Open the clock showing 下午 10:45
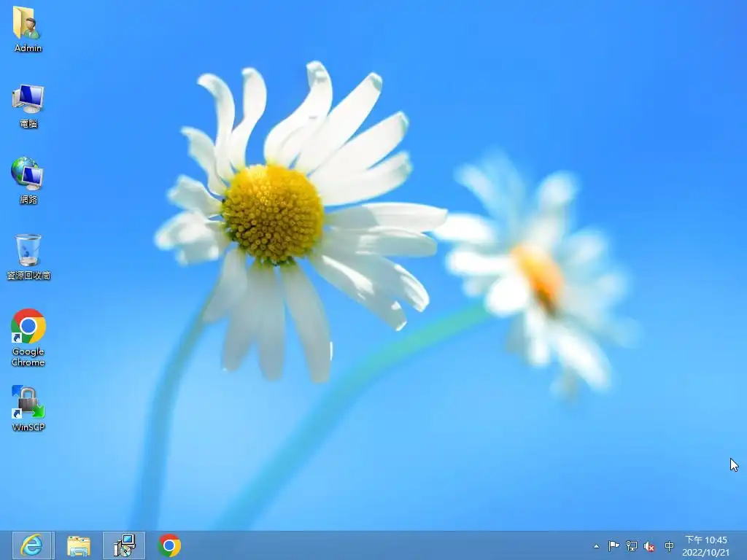The width and height of the screenshot is (747, 560). point(706,545)
